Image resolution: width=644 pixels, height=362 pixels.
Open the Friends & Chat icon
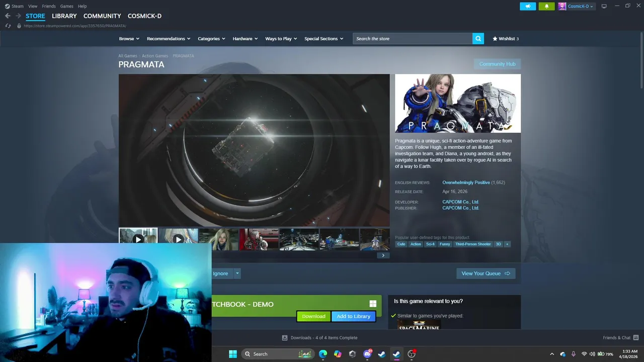point(636,338)
